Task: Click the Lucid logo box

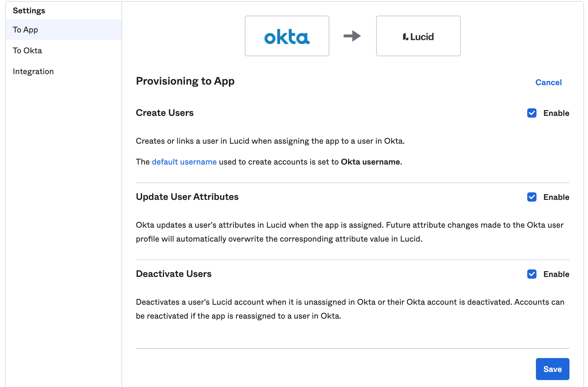Action: click(418, 36)
